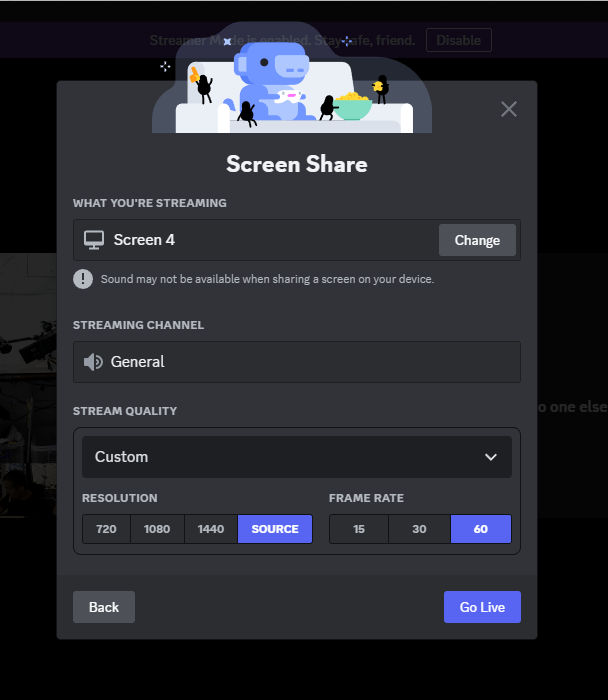Go Back to previous step
Screen dimensions: 608x700
[x=104, y=607]
